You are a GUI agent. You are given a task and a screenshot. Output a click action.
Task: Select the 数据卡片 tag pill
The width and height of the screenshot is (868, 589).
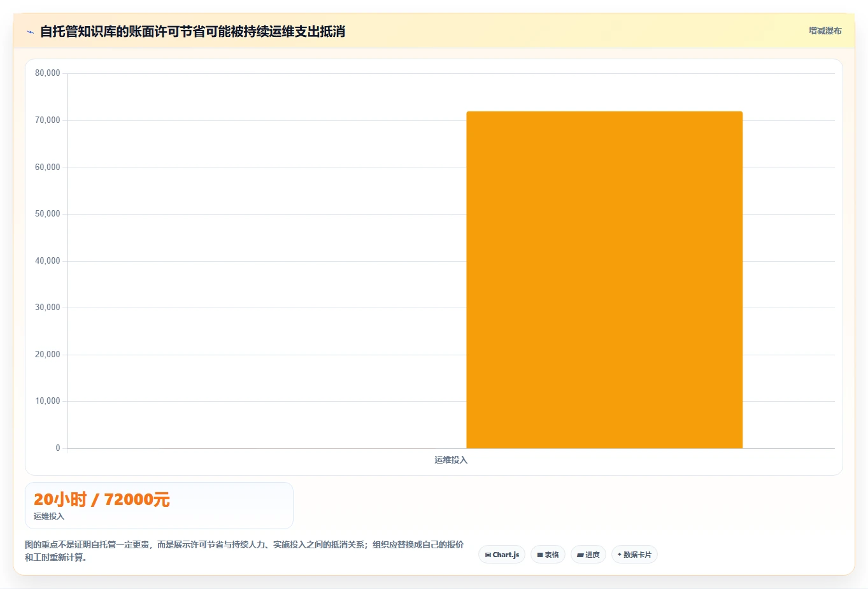pyautogui.click(x=634, y=555)
